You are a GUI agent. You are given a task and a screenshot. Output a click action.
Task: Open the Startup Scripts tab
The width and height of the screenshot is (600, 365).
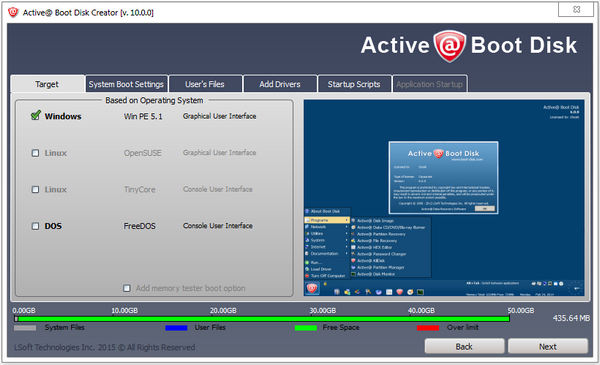(x=354, y=84)
